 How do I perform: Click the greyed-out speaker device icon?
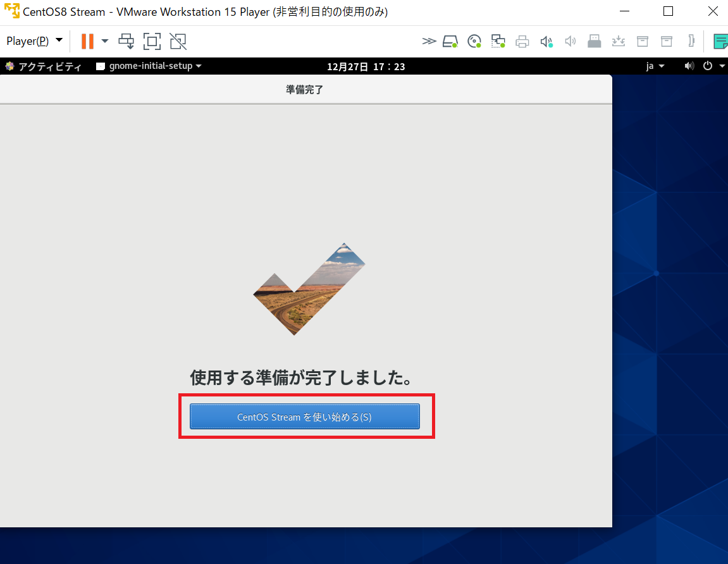(x=570, y=41)
